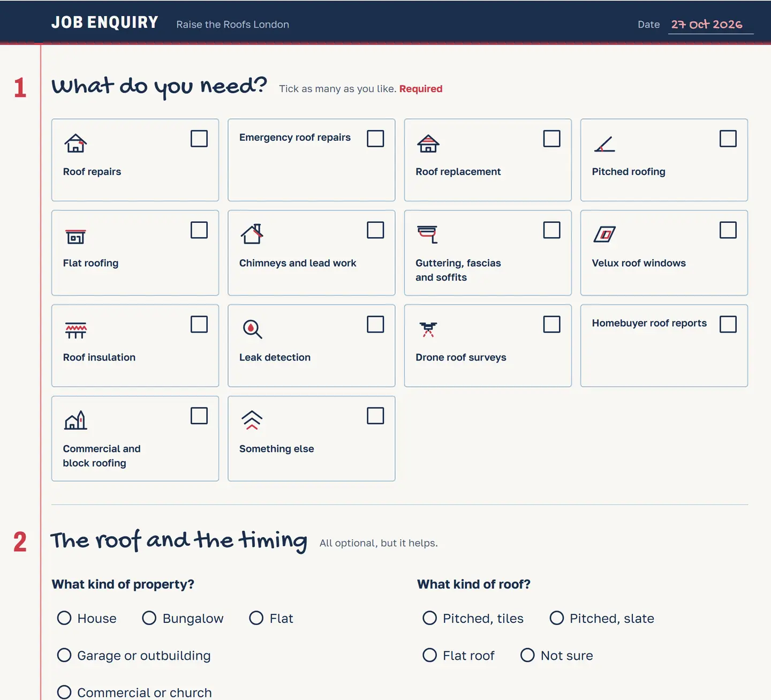Tick the Drone roof surveys checkbox
Screen dimensions: 771x700
pyautogui.click(x=552, y=325)
